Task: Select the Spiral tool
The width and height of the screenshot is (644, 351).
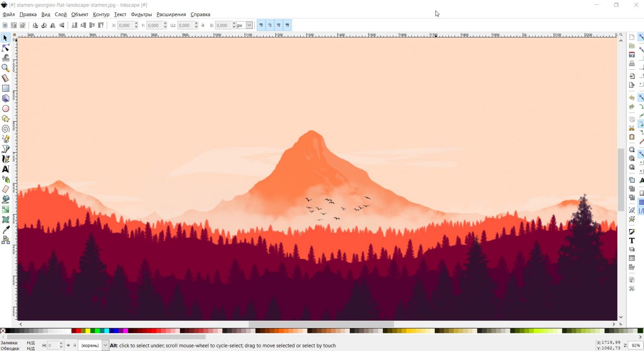Action: pos(6,129)
